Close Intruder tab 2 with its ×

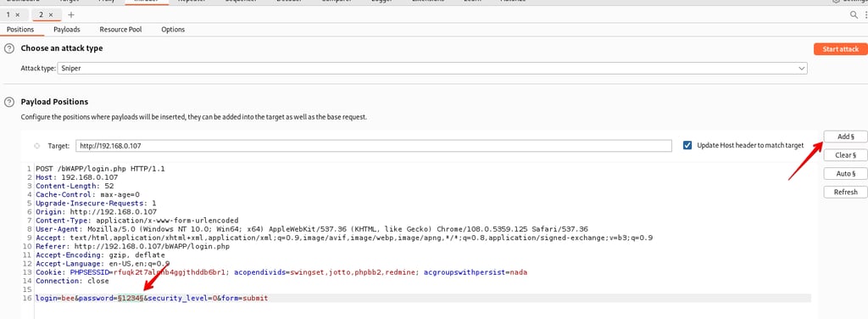[x=51, y=15]
